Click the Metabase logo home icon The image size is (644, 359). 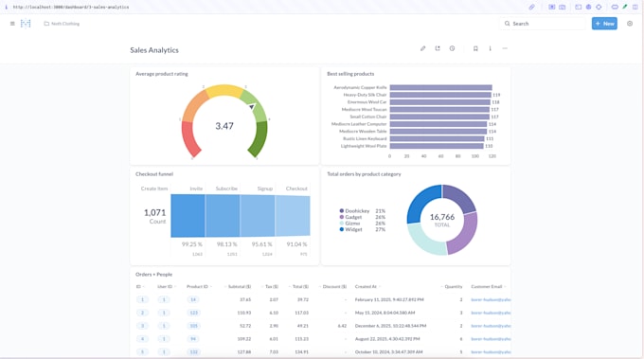[26, 24]
